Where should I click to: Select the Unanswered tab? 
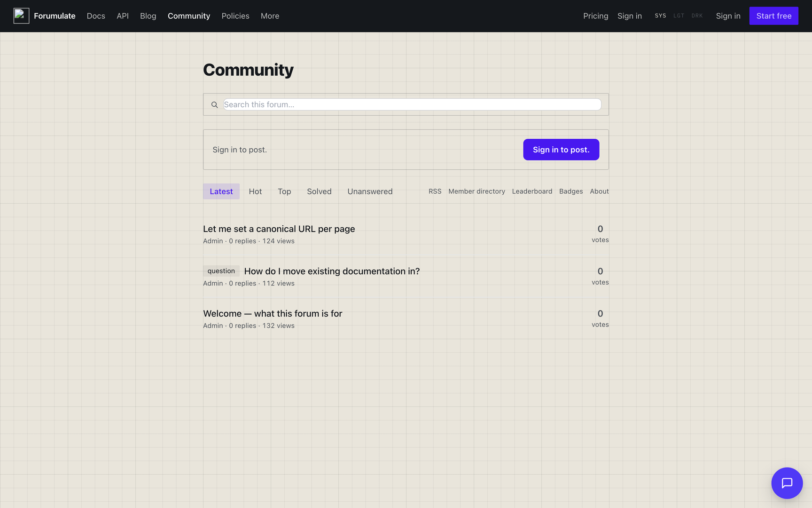point(370,191)
